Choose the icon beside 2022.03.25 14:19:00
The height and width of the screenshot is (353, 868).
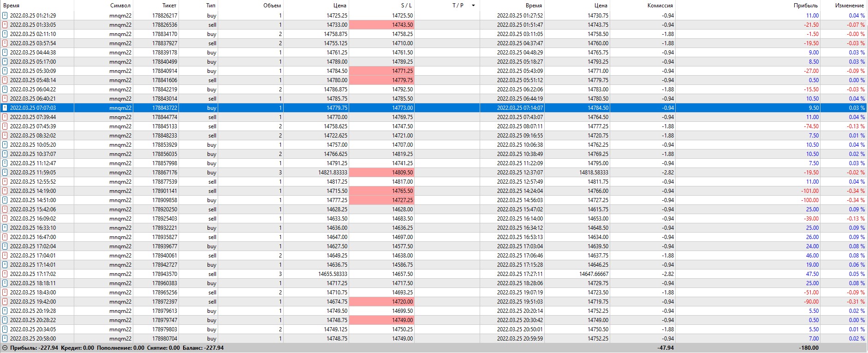[5, 191]
